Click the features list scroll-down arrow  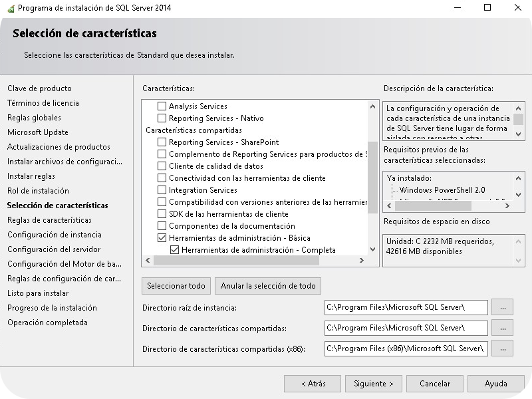(x=372, y=250)
